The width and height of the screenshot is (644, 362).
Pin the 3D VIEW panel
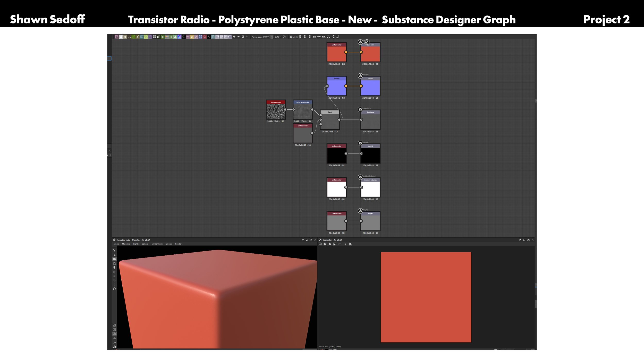click(x=303, y=240)
